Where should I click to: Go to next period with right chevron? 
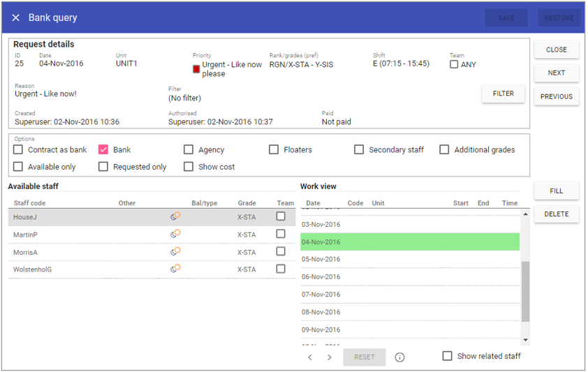[329, 357]
